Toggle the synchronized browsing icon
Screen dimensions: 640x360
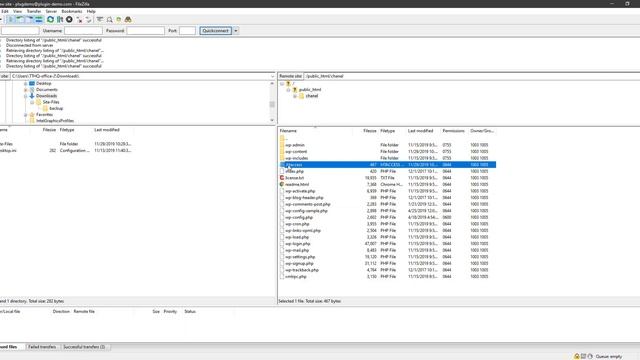click(119, 19)
